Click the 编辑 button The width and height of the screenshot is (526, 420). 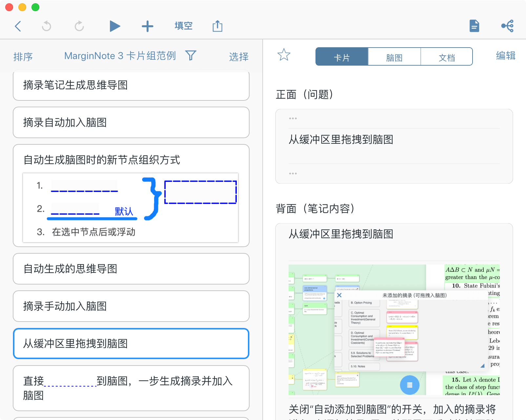pyautogui.click(x=505, y=56)
